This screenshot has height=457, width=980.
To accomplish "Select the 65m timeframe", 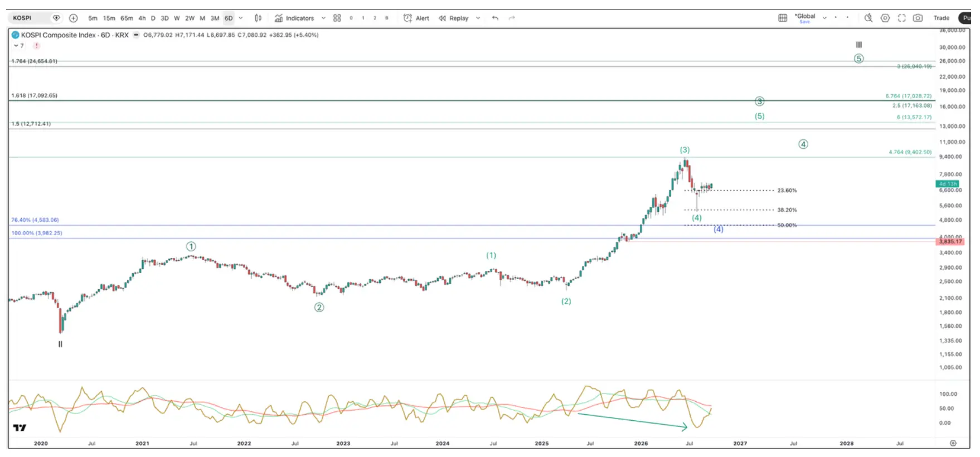I will 127,18.
